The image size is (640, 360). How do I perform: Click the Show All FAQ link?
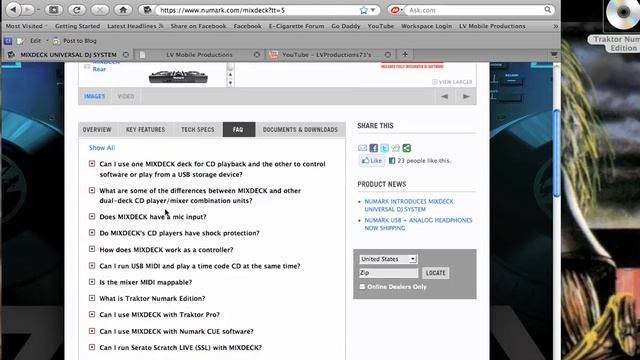[x=102, y=148]
